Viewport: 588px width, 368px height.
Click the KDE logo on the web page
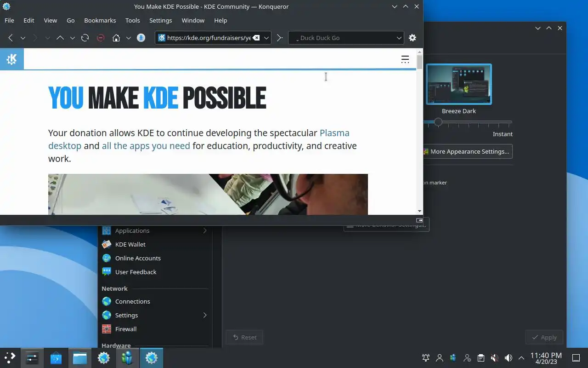(12, 59)
